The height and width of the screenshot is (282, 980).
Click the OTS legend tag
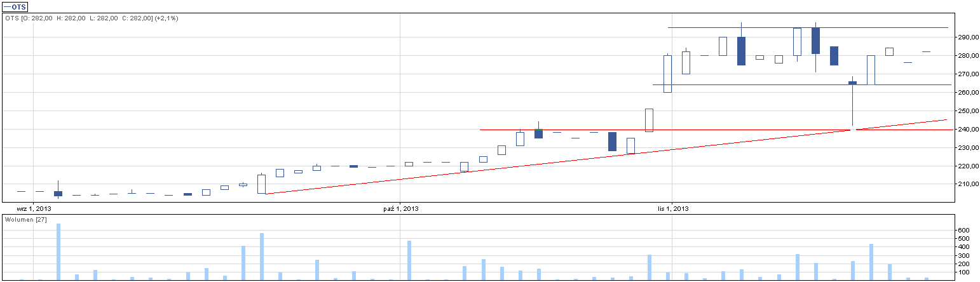pyautogui.click(x=15, y=7)
